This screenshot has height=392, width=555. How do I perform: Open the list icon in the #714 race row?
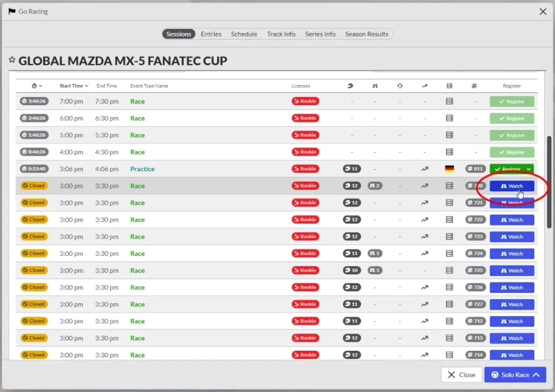pos(449,355)
